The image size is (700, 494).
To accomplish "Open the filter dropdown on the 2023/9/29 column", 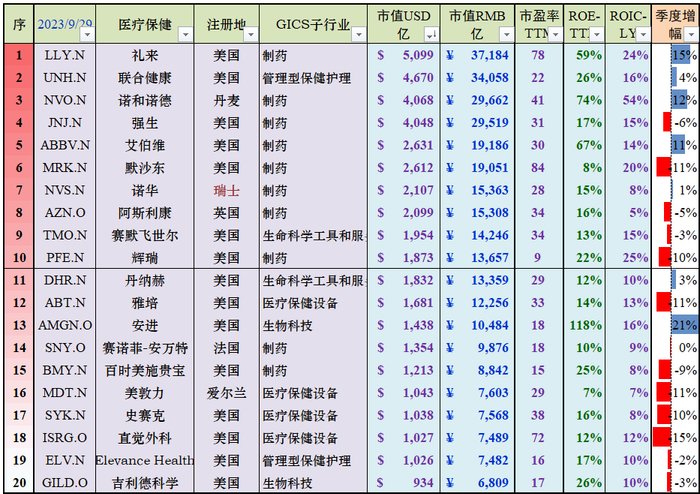I will pos(88,34).
